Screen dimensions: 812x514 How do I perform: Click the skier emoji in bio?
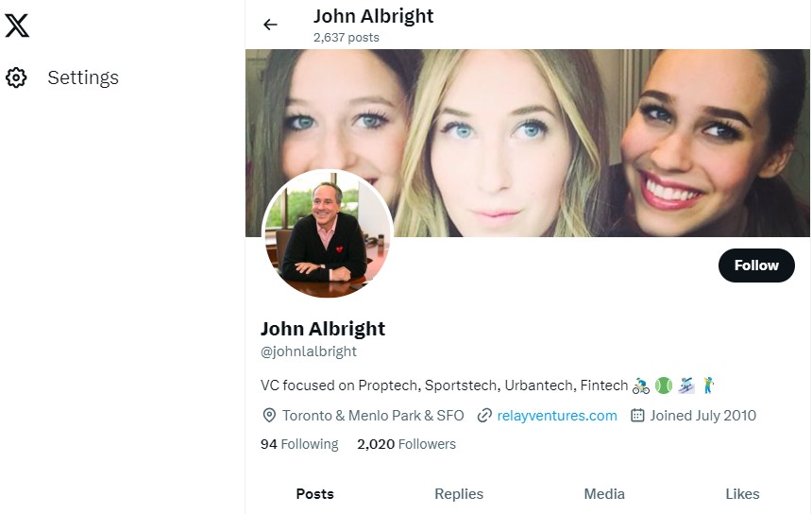click(x=686, y=385)
